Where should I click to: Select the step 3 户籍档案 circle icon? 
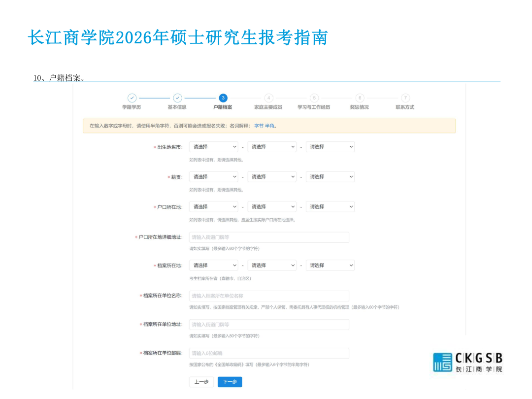point(223,98)
